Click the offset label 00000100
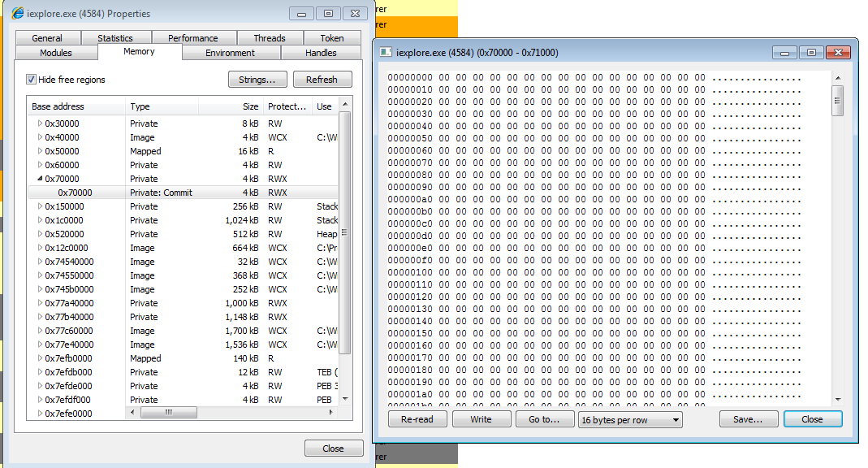The height and width of the screenshot is (468, 868). 410,272
